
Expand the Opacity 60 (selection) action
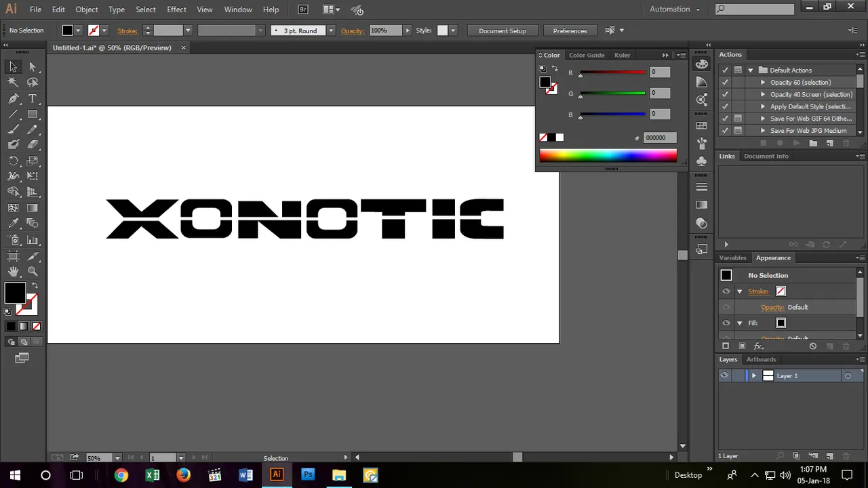763,83
